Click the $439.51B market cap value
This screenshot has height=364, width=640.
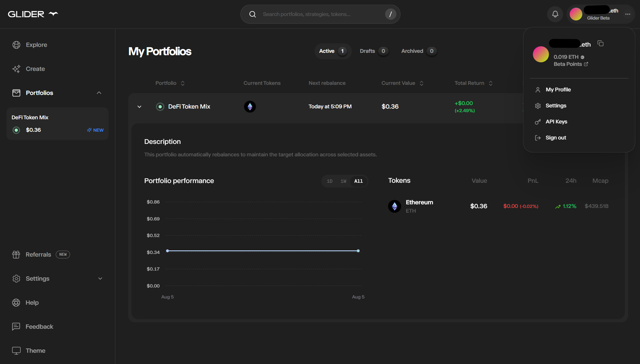coord(596,206)
